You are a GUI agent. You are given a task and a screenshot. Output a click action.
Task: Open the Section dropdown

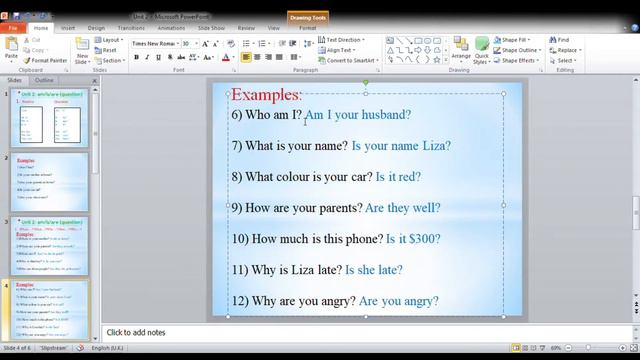point(110,60)
